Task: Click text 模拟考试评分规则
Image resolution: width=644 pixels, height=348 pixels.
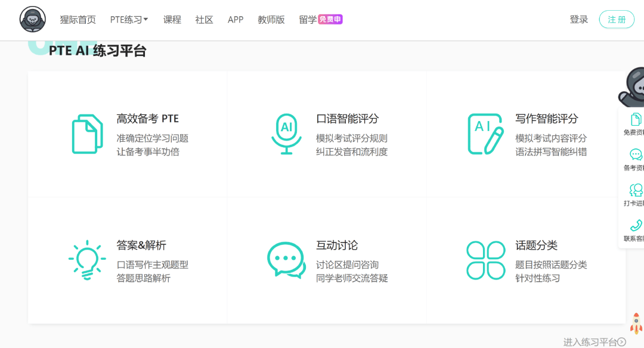Action: [x=352, y=138]
